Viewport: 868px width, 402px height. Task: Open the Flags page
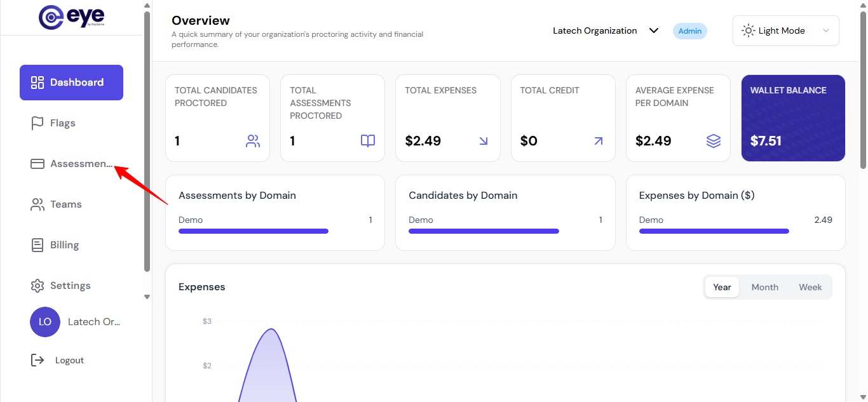pyautogui.click(x=71, y=123)
